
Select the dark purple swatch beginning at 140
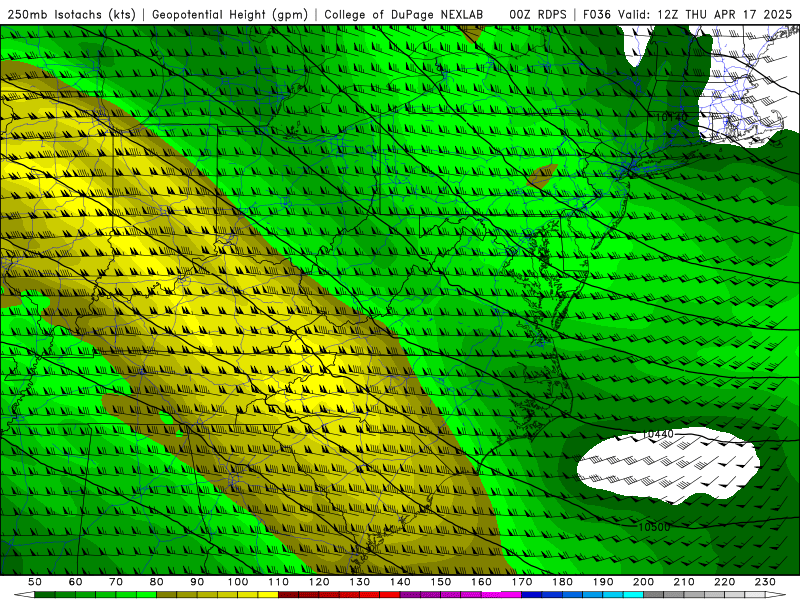[410, 595]
